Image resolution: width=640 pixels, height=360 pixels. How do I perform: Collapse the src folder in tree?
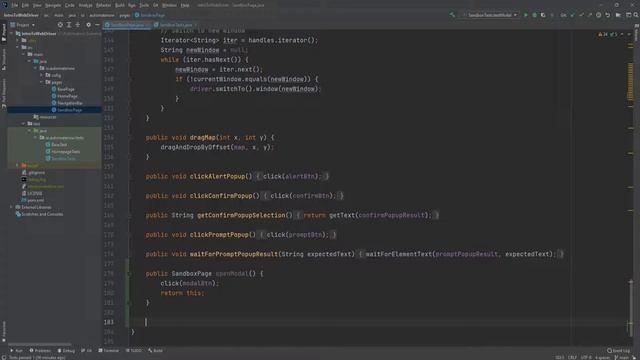coord(18,47)
